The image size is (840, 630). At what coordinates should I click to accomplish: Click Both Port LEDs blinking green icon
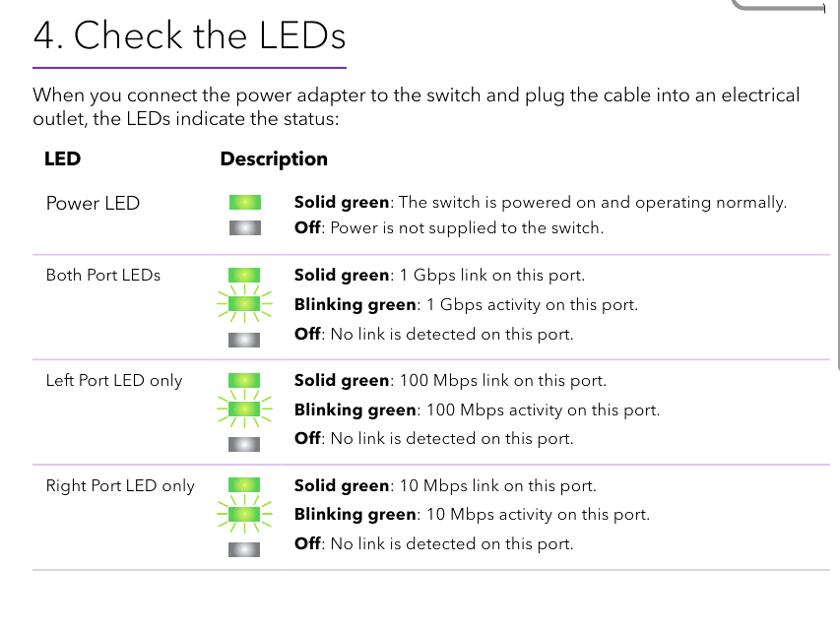[x=244, y=304]
